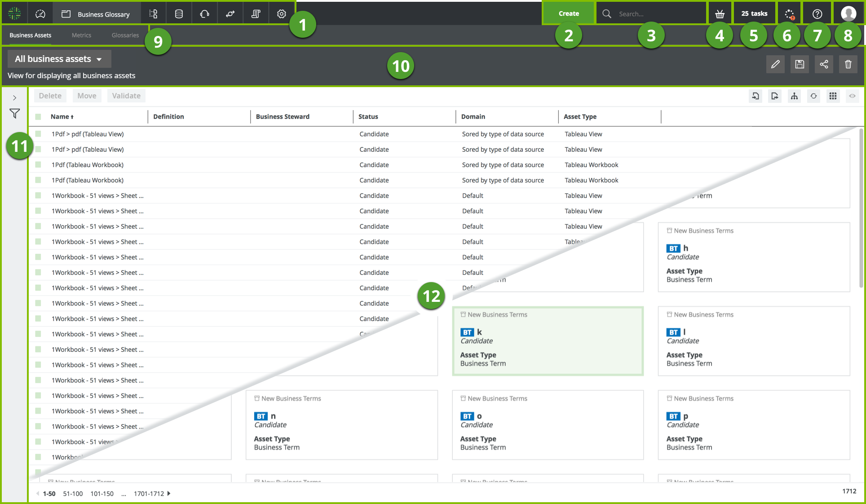Screen dimensions: 866x504
Task: Click the hierarchy view icon
Action: [794, 96]
